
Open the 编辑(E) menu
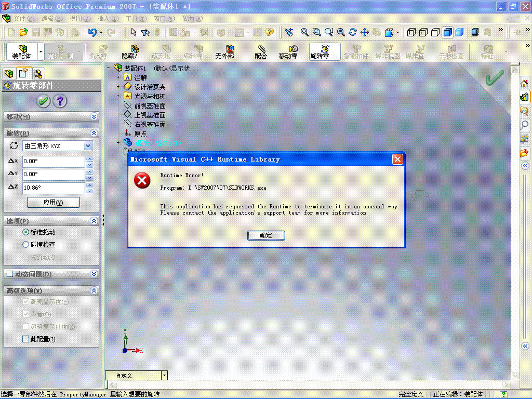[52, 19]
